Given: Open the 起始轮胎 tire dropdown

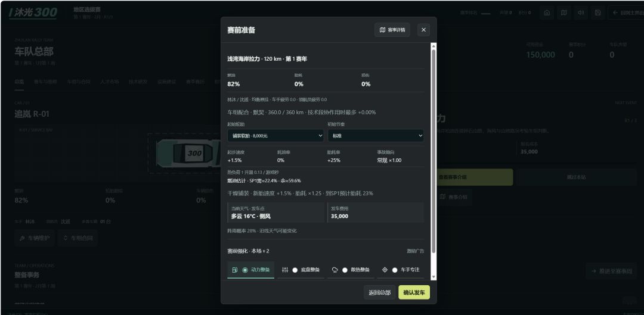Looking at the screenshot, I should point(275,136).
